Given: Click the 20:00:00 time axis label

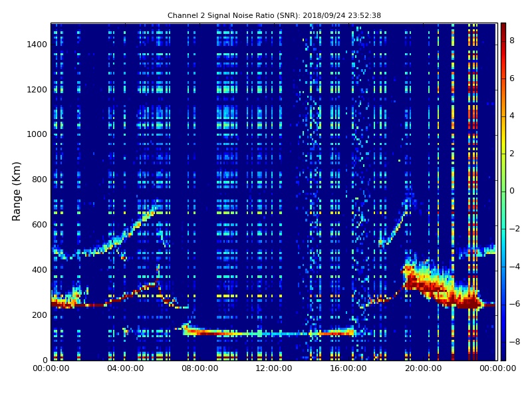Looking at the screenshot, I should [x=423, y=368].
